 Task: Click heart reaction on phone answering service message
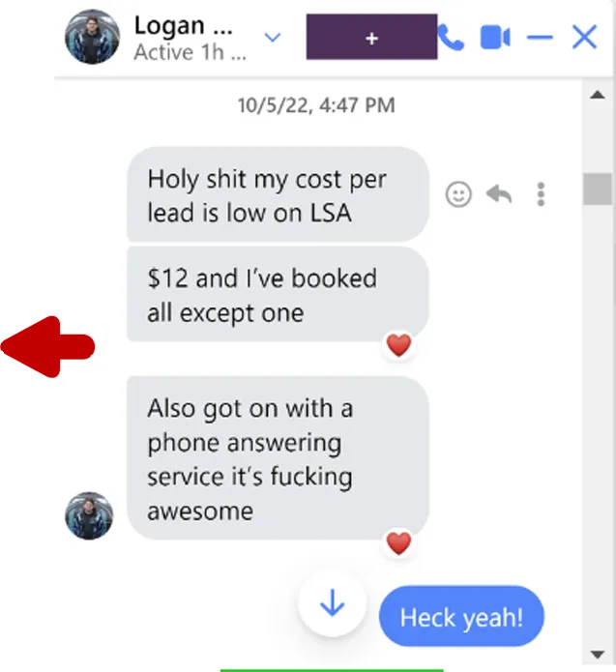pos(398,543)
